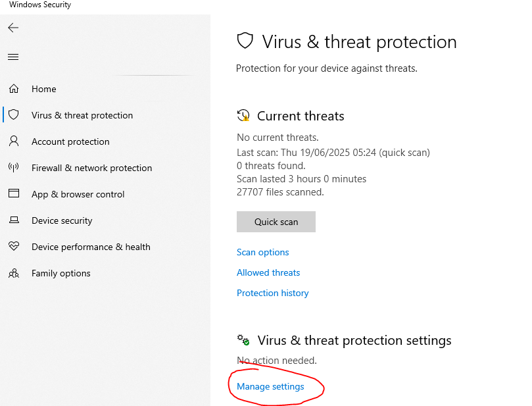Image resolution: width=532 pixels, height=406 pixels.
Task: Click the Device performance heart icon
Action: click(14, 247)
